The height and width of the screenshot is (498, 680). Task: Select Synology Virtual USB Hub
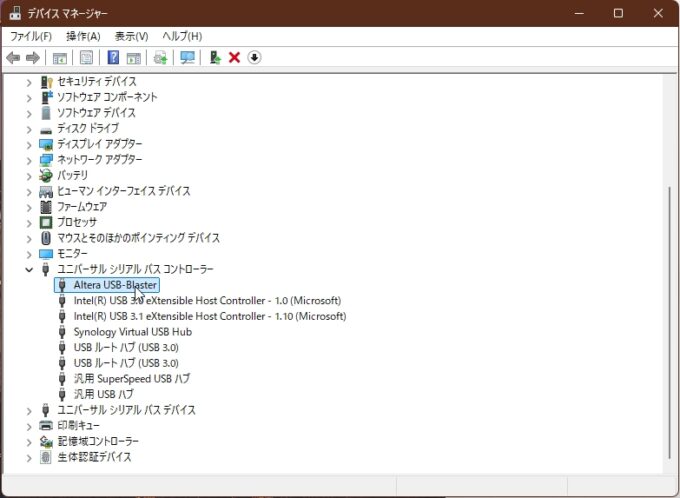coord(133,332)
